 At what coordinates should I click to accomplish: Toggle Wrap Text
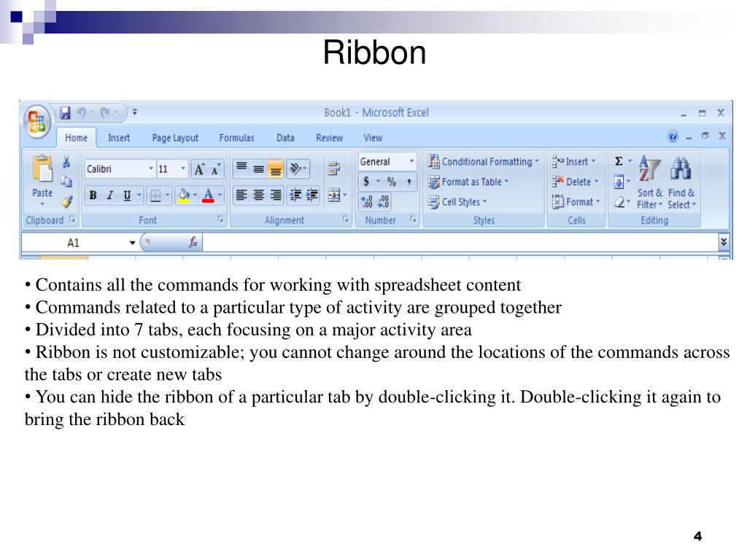334,168
